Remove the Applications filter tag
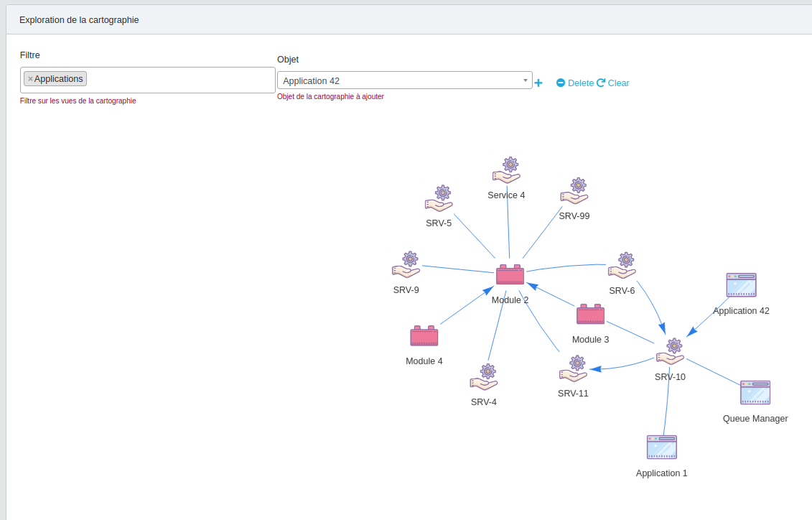 point(30,78)
